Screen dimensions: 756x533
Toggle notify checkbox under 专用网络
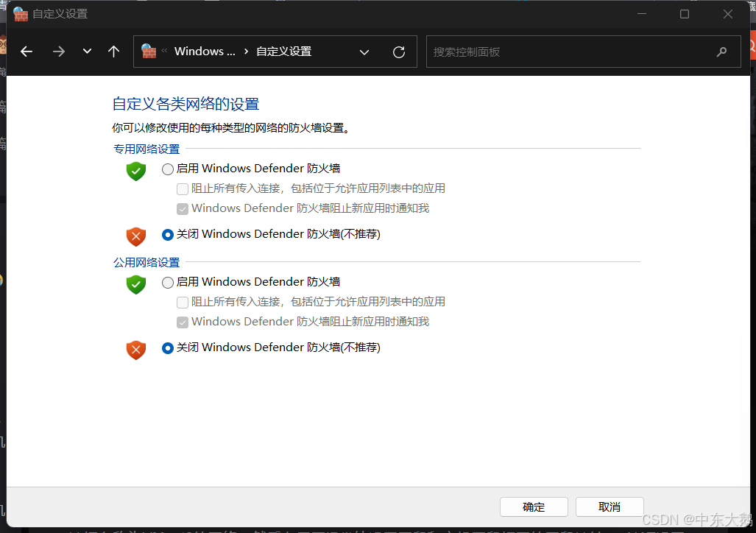[x=183, y=209]
